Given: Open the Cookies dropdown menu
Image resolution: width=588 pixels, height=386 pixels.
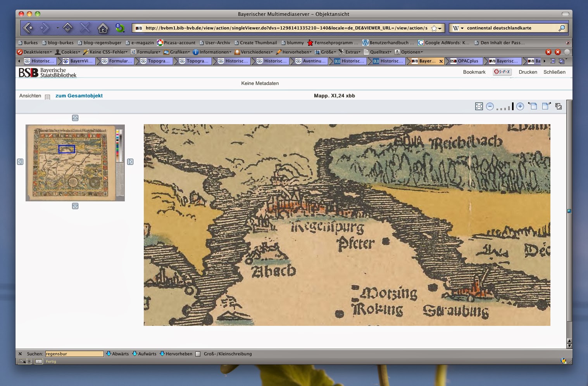Looking at the screenshot, I should 67,52.
